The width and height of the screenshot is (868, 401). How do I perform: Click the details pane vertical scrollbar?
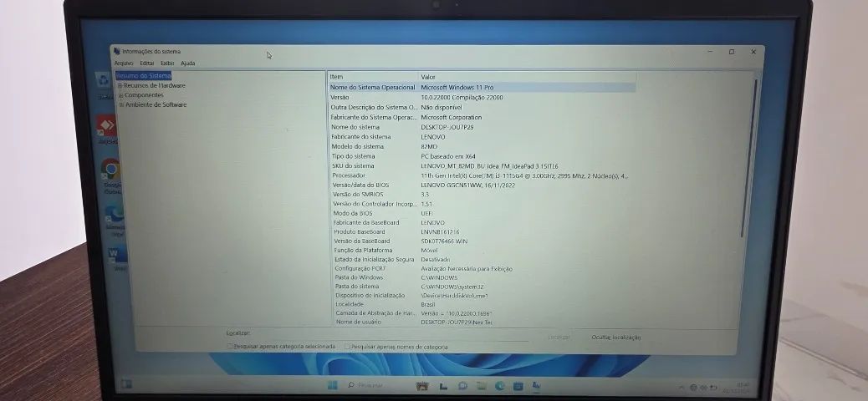pos(748,158)
